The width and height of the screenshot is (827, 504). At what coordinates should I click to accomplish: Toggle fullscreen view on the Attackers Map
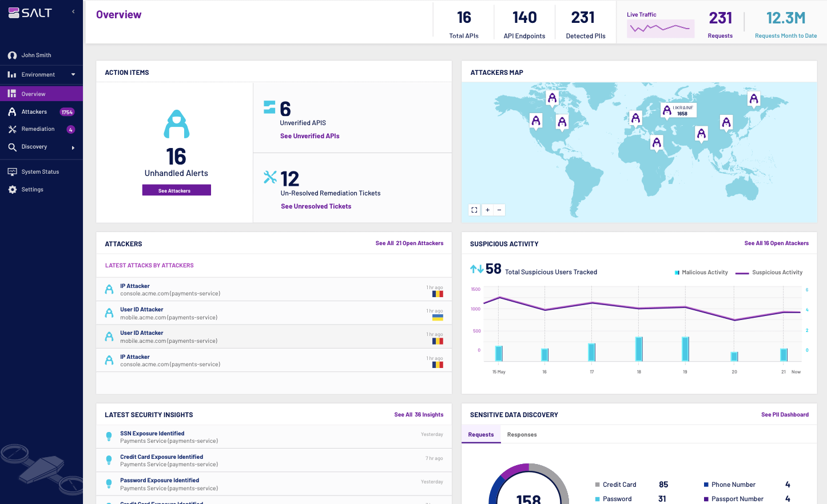pos(474,210)
